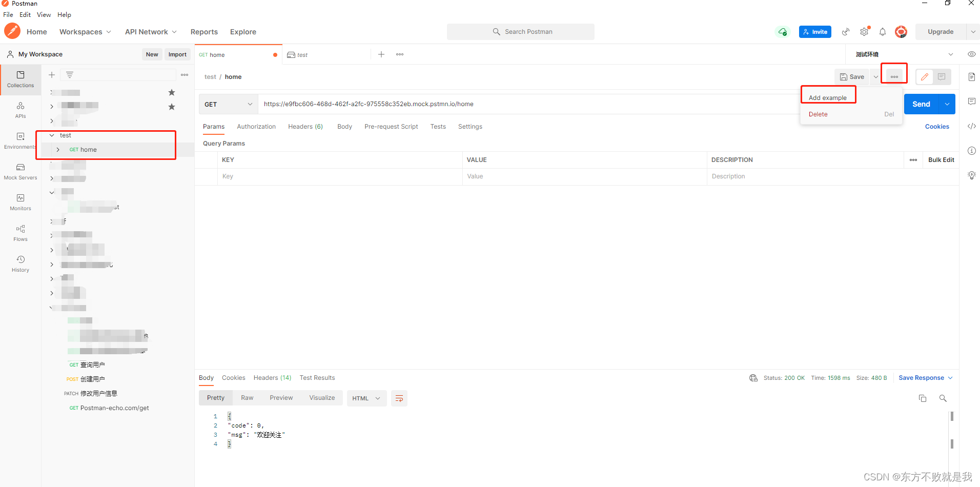Open the Flows sidebar panel
Screen dimensions: 980x487
click(x=20, y=232)
